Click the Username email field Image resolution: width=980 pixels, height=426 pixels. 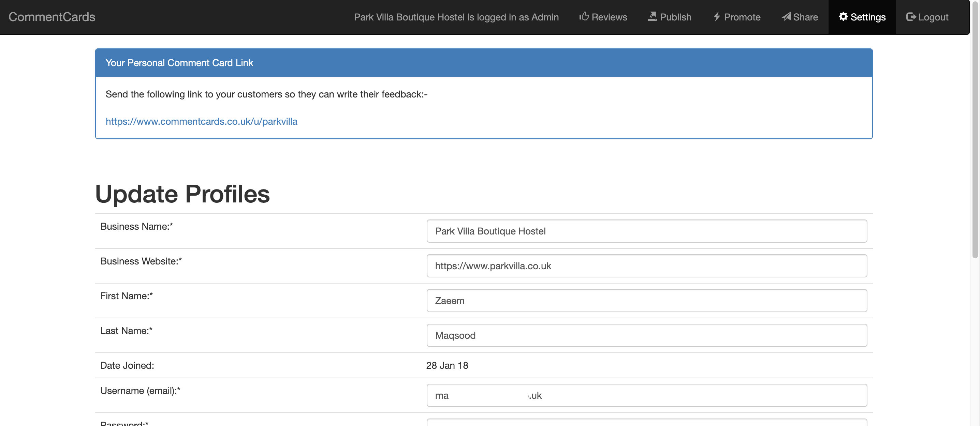tap(646, 395)
